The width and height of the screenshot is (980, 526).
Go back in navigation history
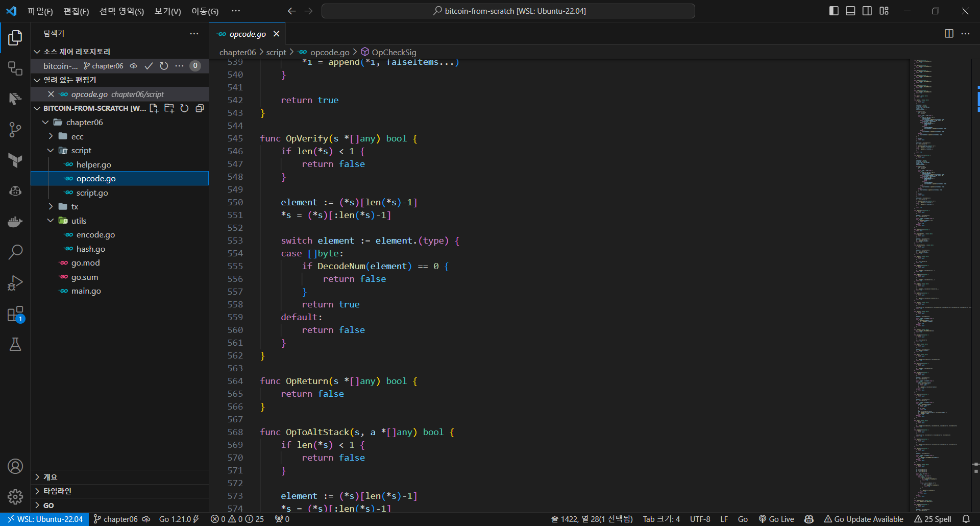click(292, 11)
